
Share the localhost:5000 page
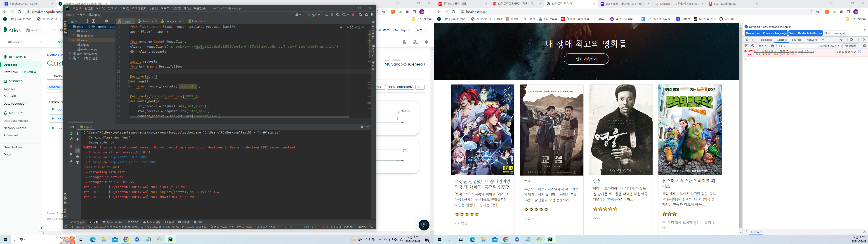(x=810, y=12)
